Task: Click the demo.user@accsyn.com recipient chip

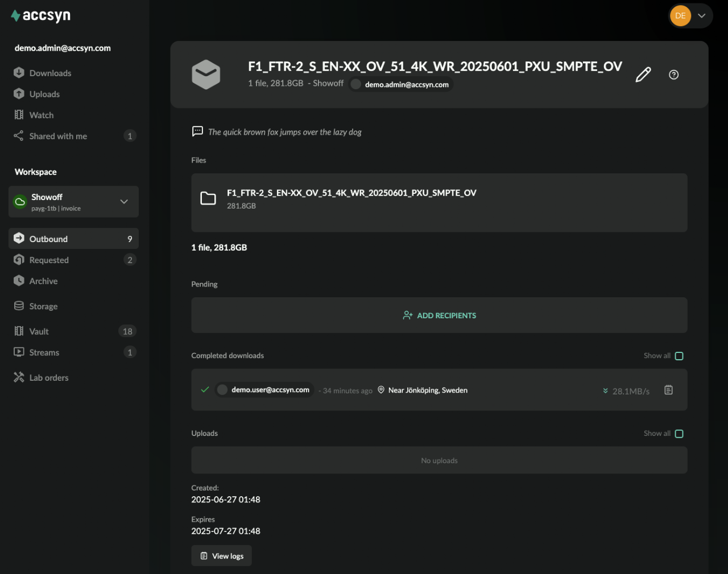Action: 264,390
